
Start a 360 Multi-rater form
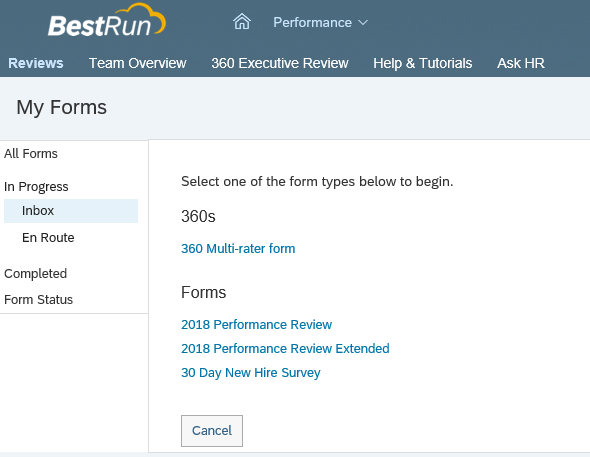[238, 249]
